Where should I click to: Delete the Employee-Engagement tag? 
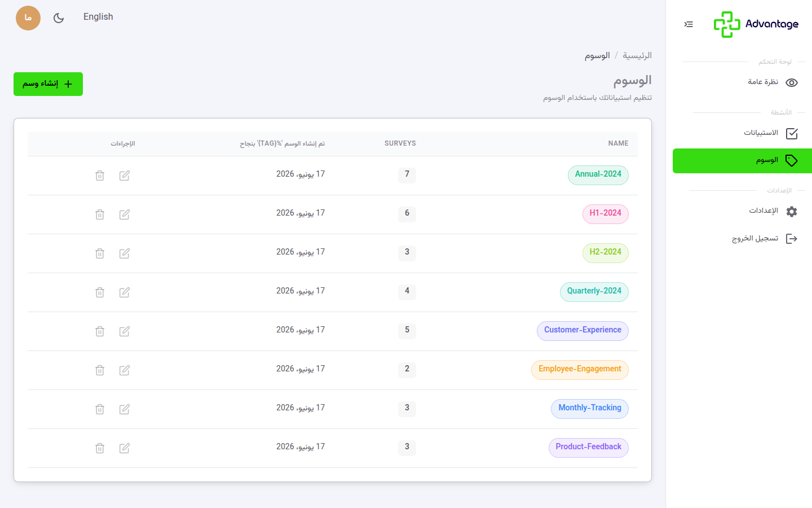(x=100, y=370)
